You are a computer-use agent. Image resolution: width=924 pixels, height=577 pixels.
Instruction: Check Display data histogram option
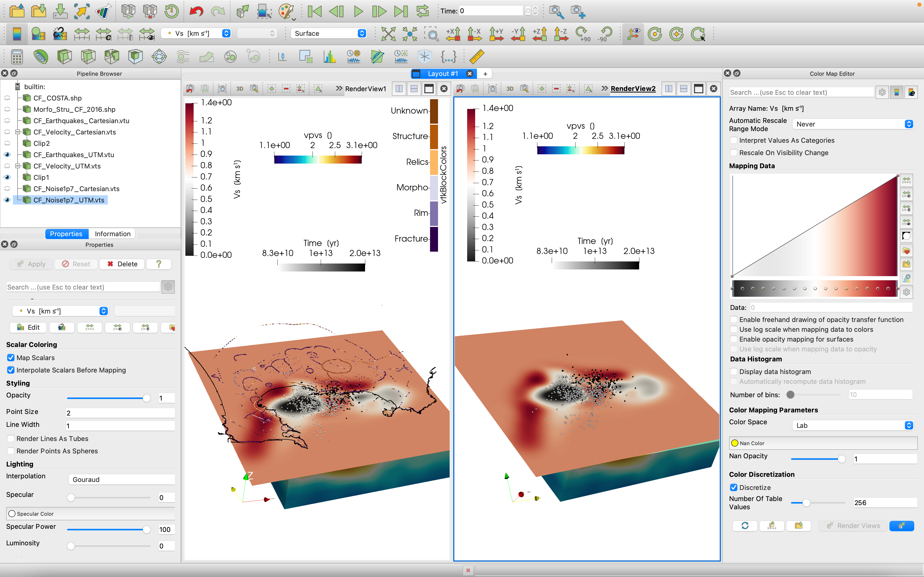click(733, 371)
